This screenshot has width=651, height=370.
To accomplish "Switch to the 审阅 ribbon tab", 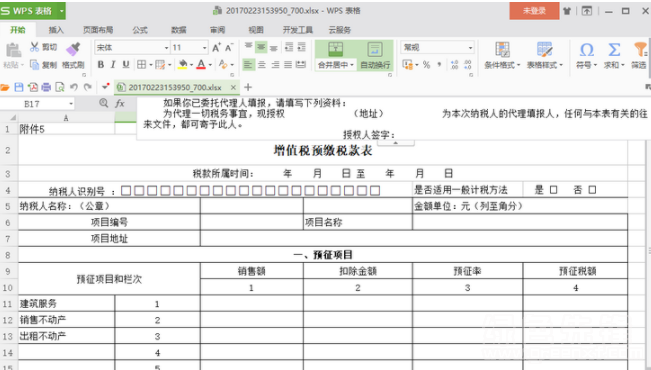I will click(218, 30).
